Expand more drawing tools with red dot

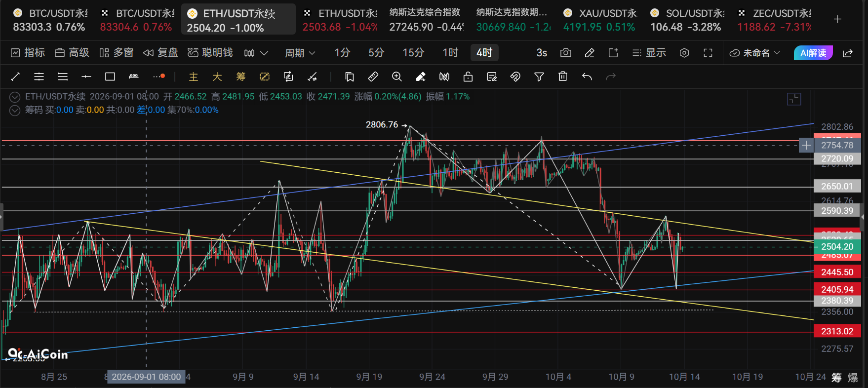[159, 77]
